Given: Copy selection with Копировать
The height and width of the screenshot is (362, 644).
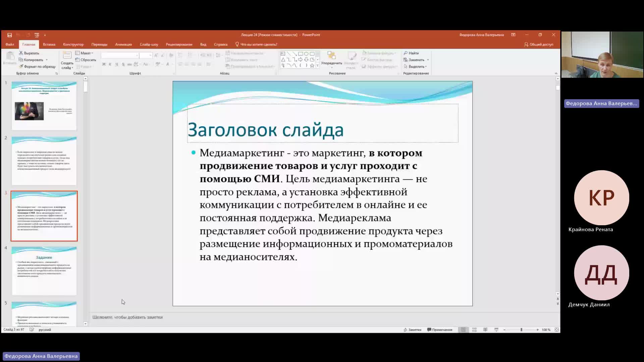Looking at the screenshot, I should point(31,60).
